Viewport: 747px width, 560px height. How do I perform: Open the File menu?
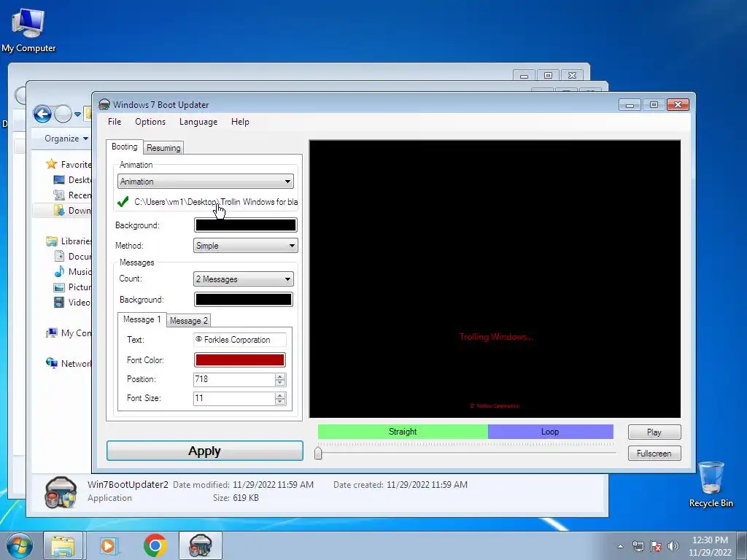115,122
